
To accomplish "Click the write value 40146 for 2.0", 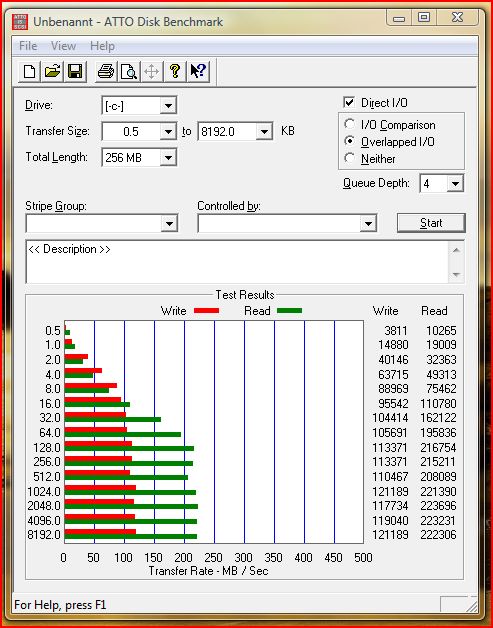I will click(x=393, y=360).
